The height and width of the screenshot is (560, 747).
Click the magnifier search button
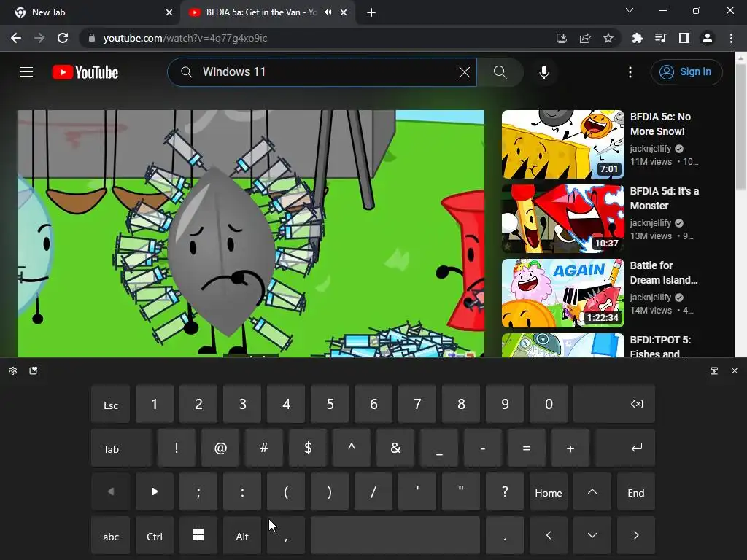[x=500, y=72]
